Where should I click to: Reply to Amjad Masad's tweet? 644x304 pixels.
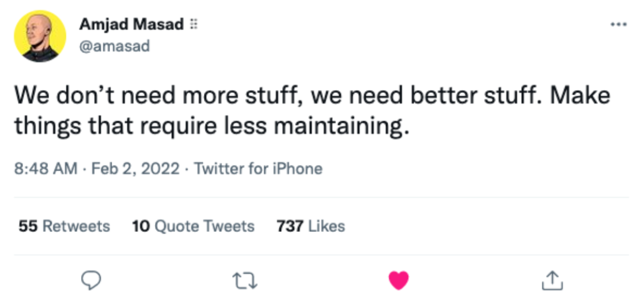(x=90, y=280)
